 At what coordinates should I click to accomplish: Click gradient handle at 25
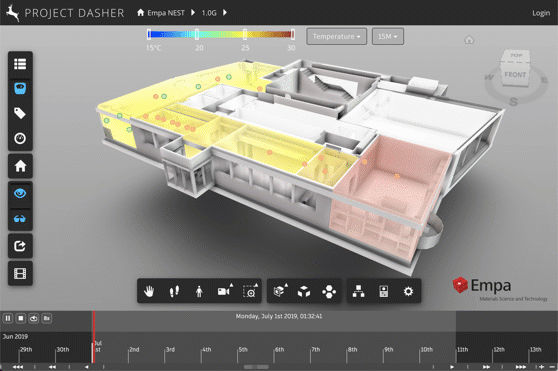point(245,34)
